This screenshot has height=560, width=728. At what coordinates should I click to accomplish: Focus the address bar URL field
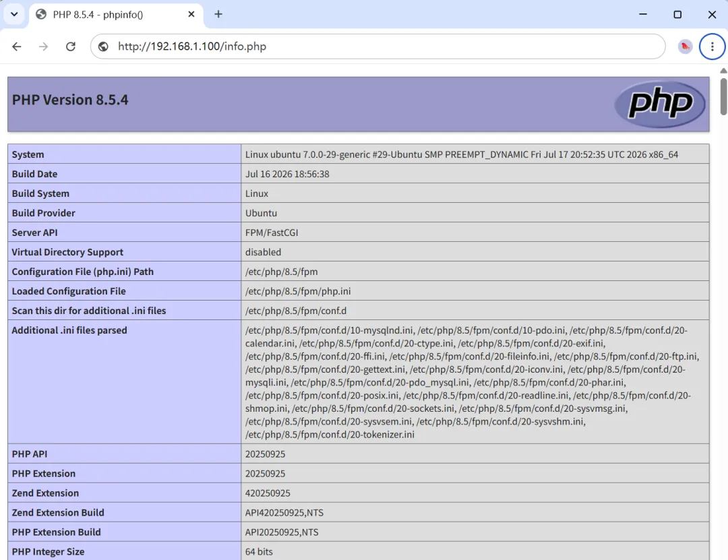tap(378, 46)
